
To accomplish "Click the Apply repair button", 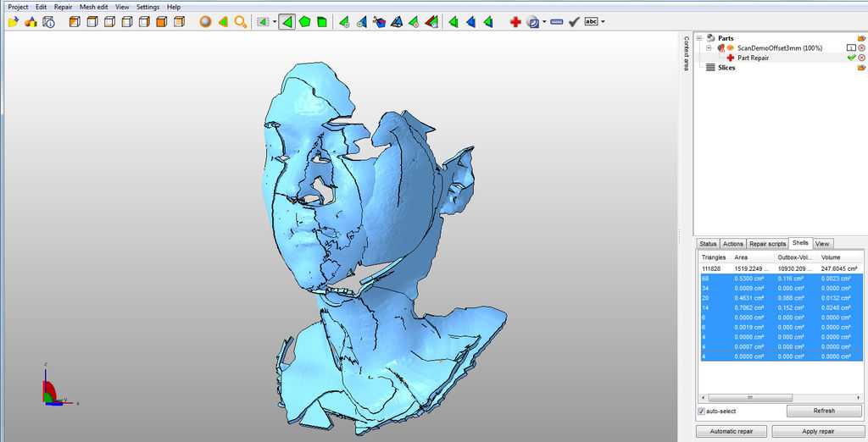I will [816, 431].
